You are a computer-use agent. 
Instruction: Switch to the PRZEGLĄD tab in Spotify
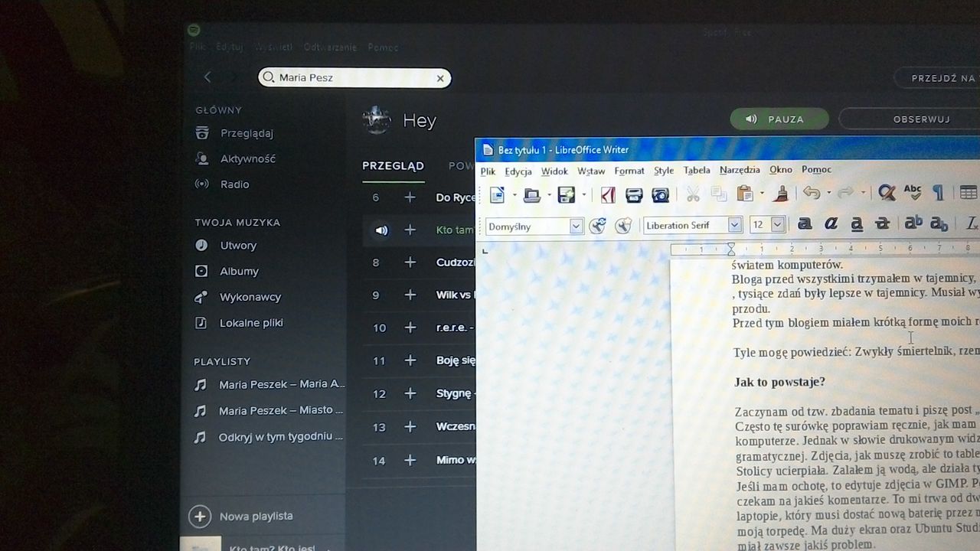[393, 165]
